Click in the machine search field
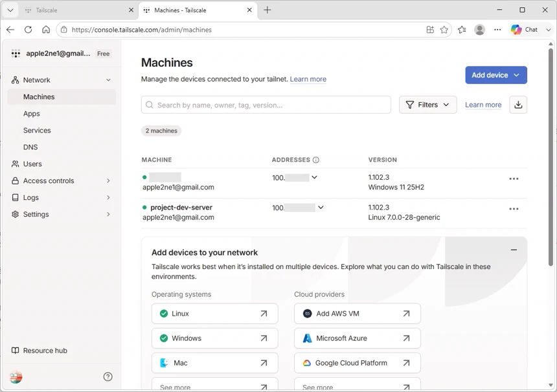The height and width of the screenshot is (392, 557). click(x=266, y=105)
